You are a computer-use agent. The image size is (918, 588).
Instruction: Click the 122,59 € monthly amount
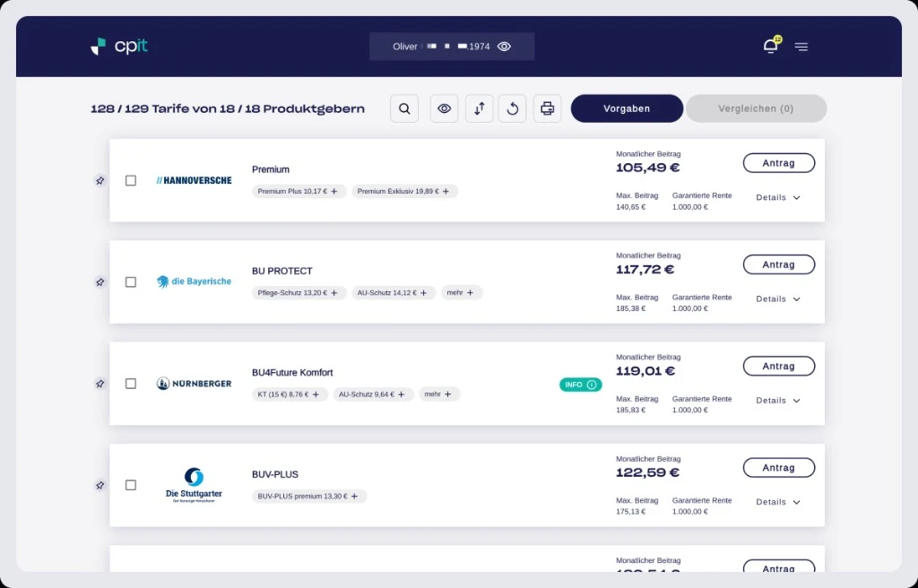click(647, 472)
